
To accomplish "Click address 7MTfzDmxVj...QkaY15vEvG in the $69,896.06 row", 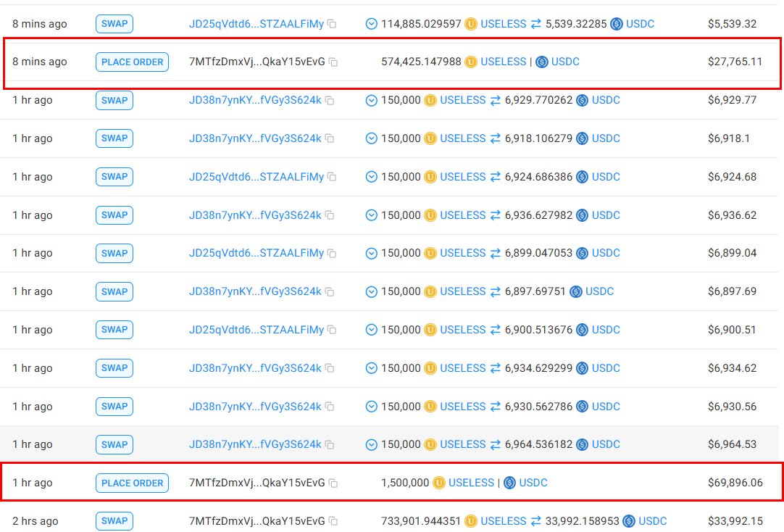I will 257,483.
